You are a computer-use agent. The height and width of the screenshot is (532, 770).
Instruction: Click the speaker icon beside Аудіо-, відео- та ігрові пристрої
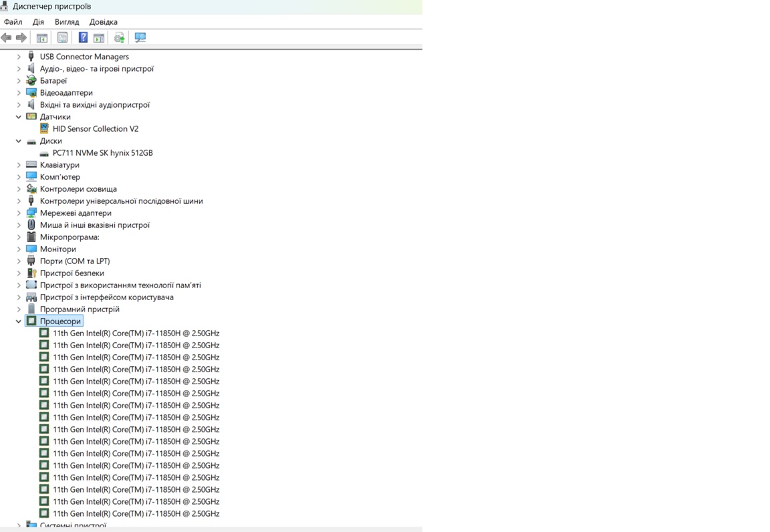coord(31,68)
